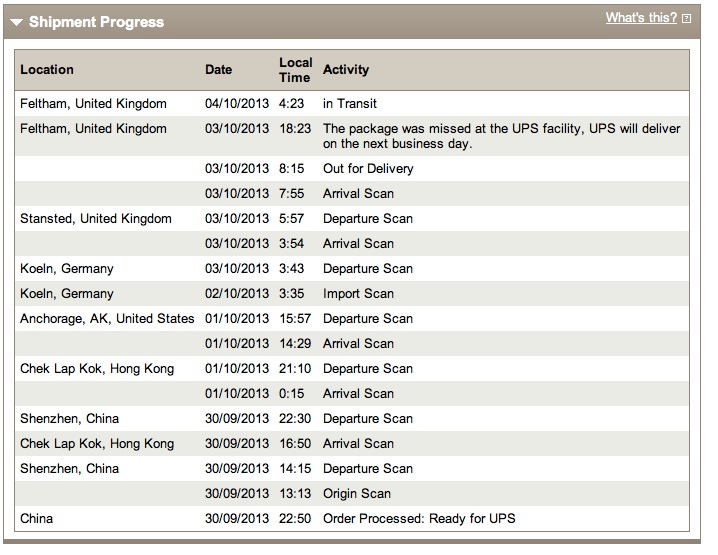Viewport: 718px width, 555px height.
Task: Click the Activity column header
Action: pos(346,70)
